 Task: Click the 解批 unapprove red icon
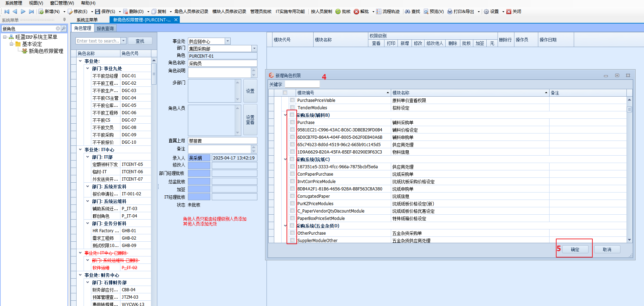coord(356,12)
